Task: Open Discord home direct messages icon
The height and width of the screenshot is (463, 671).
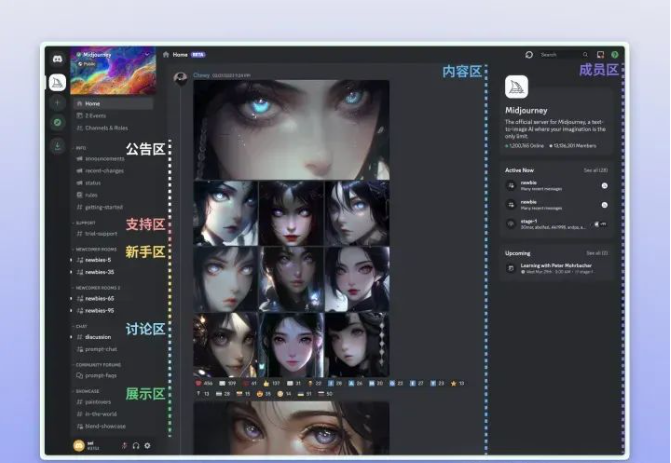Action: coord(57,59)
